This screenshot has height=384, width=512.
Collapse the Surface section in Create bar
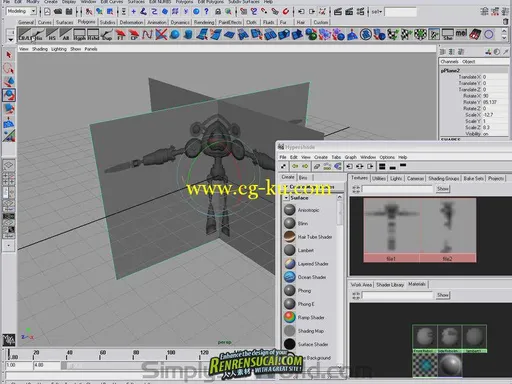click(x=286, y=198)
